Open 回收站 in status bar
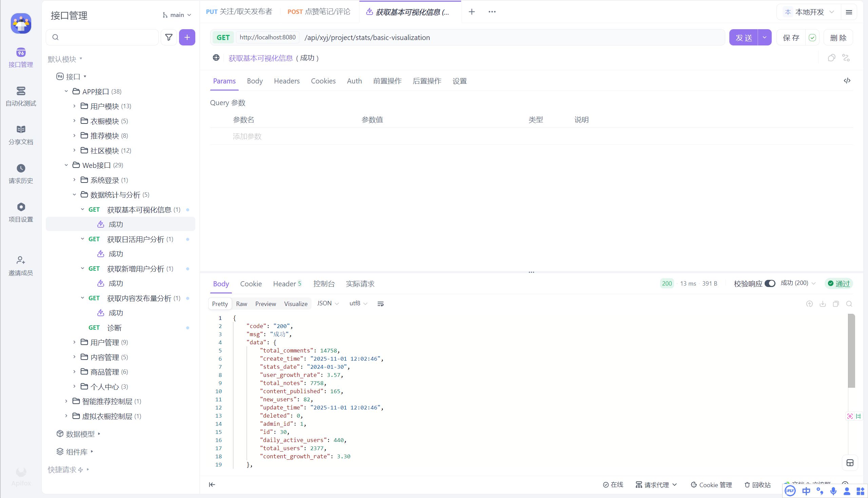 click(757, 485)
